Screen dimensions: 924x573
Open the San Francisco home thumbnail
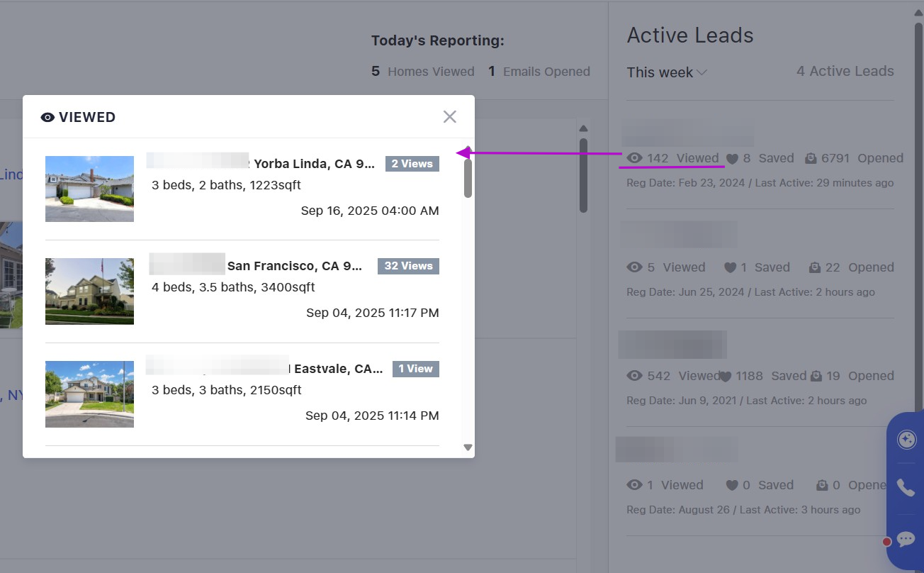[x=89, y=291]
